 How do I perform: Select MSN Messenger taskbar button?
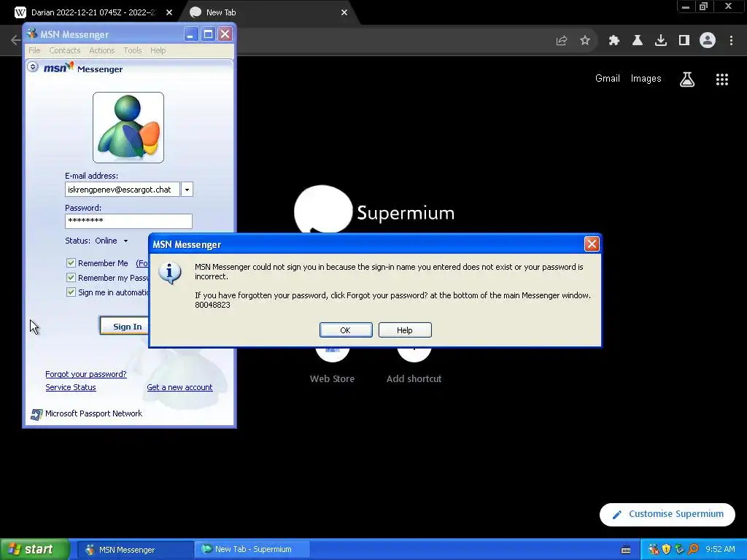point(135,550)
